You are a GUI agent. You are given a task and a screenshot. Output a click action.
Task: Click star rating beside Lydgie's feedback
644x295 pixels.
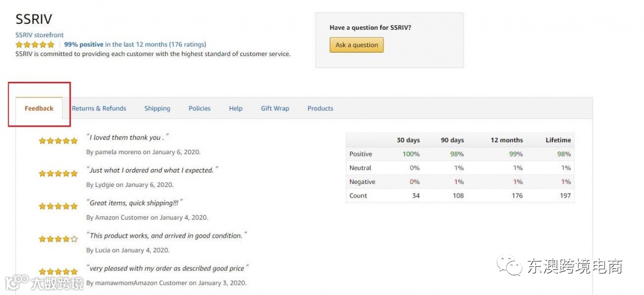pos(58,174)
